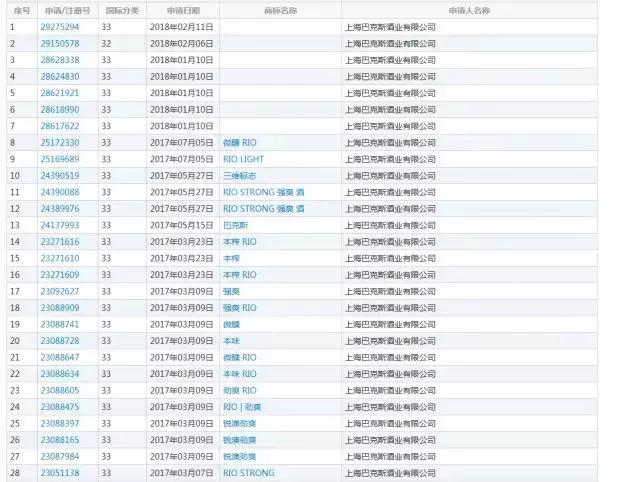Open registration number 23088165
This screenshot has height=482, width=640.
(60, 440)
